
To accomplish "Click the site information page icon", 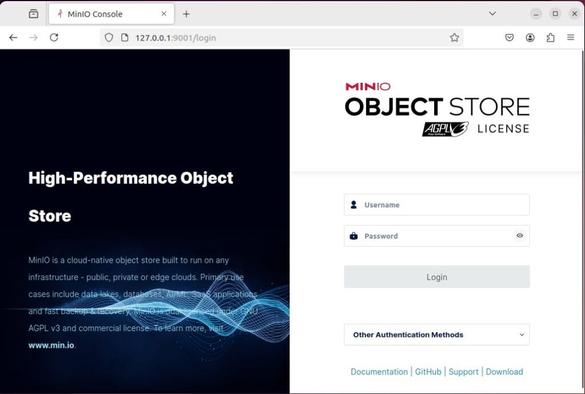I will [125, 38].
